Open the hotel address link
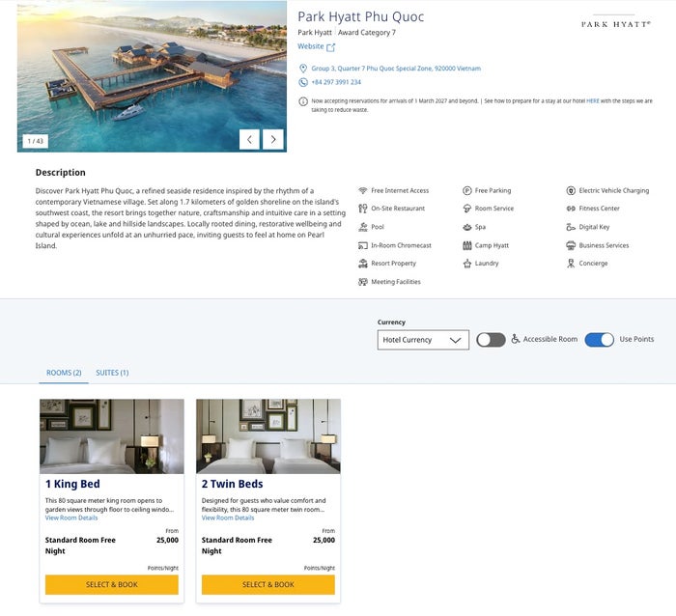The width and height of the screenshot is (676, 616). tap(396, 69)
